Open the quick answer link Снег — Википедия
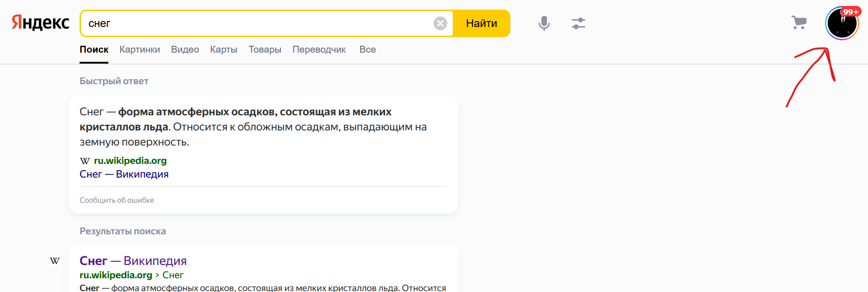 pos(124,174)
